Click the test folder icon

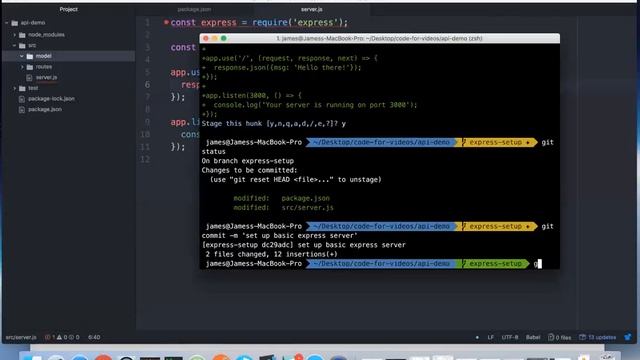[22, 88]
